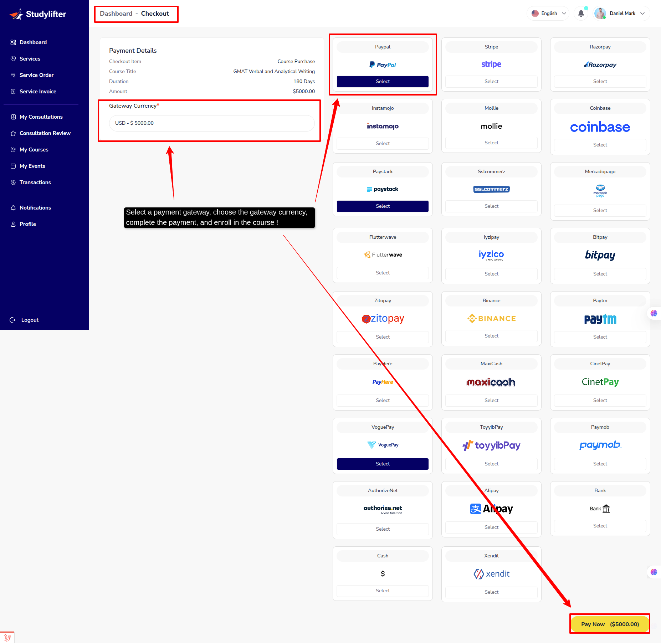Click the Mollie logo

click(491, 126)
